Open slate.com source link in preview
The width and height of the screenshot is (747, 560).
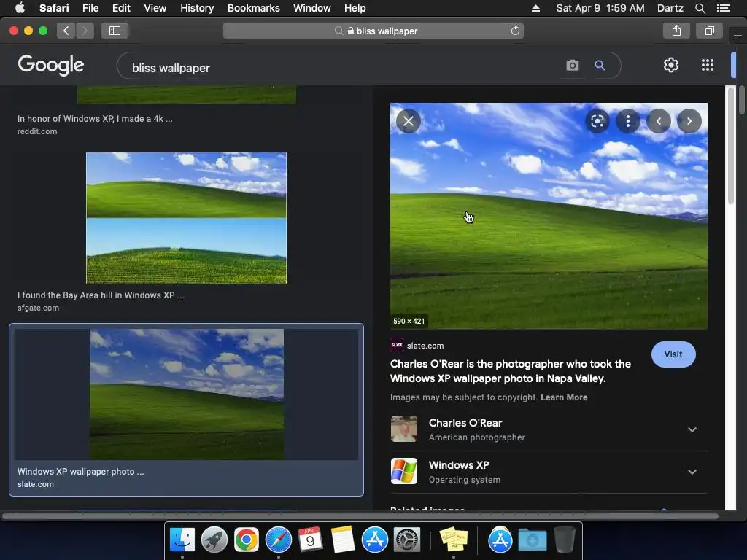[x=425, y=346]
